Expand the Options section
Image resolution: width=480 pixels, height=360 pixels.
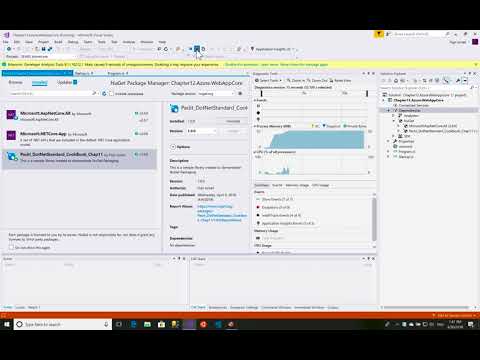(x=173, y=147)
